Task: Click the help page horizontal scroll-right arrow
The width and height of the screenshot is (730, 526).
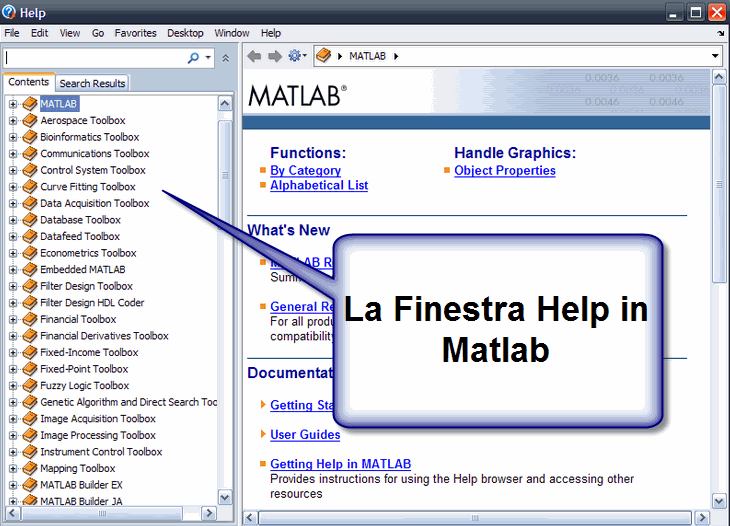Action: click(x=702, y=517)
